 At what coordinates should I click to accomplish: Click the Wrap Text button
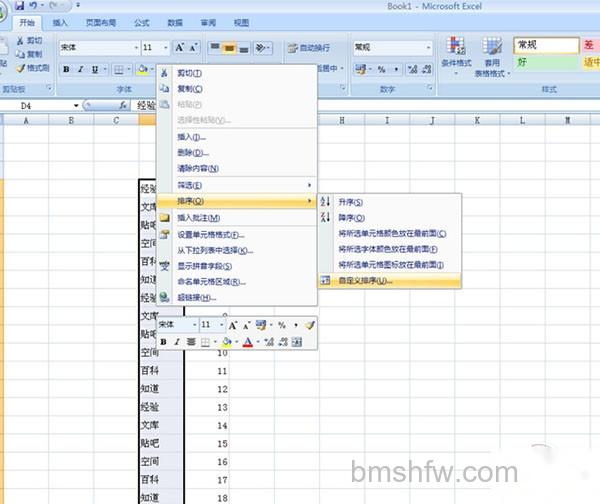[x=308, y=48]
